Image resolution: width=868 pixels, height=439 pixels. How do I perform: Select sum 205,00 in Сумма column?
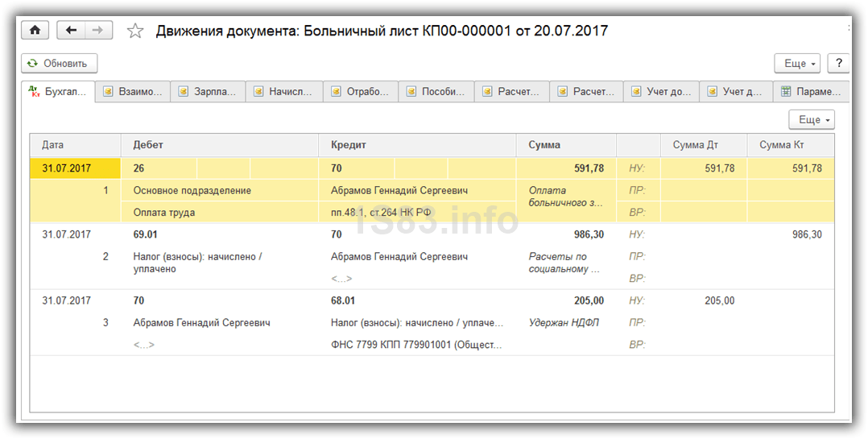[589, 301]
